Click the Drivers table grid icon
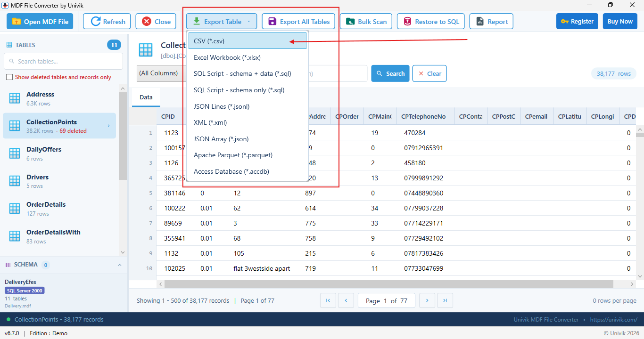The width and height of the screenshot is (644, 339). tap(15, 181)
